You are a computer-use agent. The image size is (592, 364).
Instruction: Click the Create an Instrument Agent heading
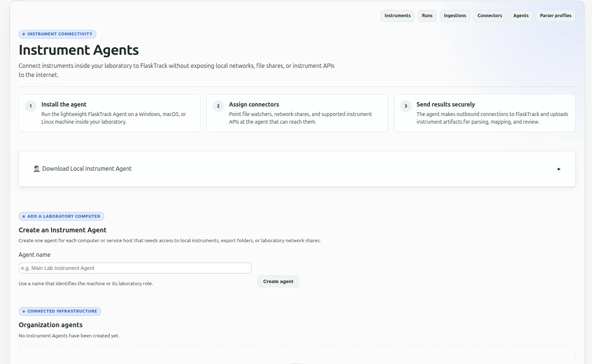pyautogui.click(x=62, y=230)
